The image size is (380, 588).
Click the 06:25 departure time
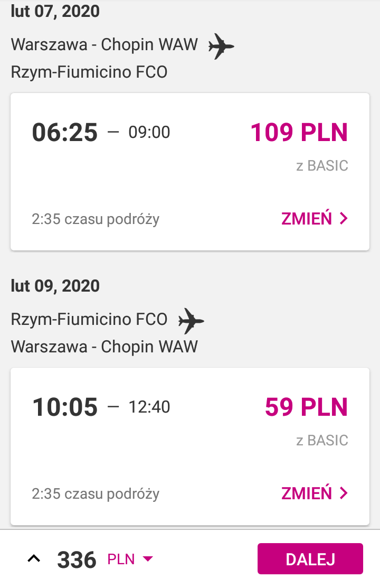click(x=65, y=133)
